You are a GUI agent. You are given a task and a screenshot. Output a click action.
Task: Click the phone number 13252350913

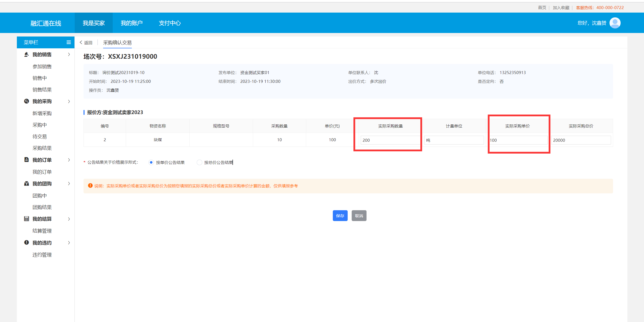pyautogui.click(x=513, y=73)
